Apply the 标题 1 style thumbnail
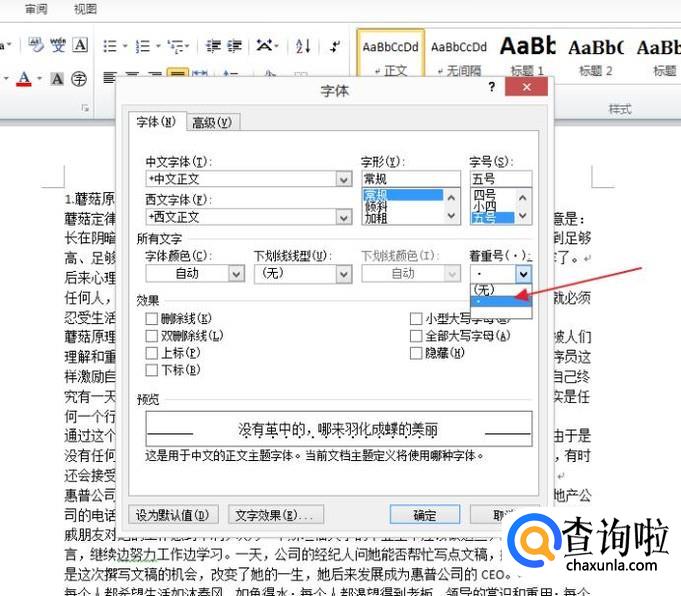The height and width of the screenshot is (596, 681). pos(527,56)
